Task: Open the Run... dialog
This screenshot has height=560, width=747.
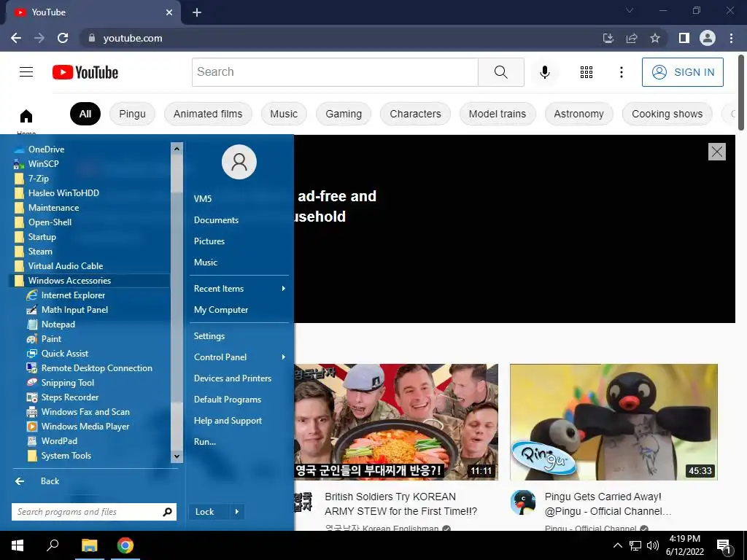Action: tap(205, 441)
